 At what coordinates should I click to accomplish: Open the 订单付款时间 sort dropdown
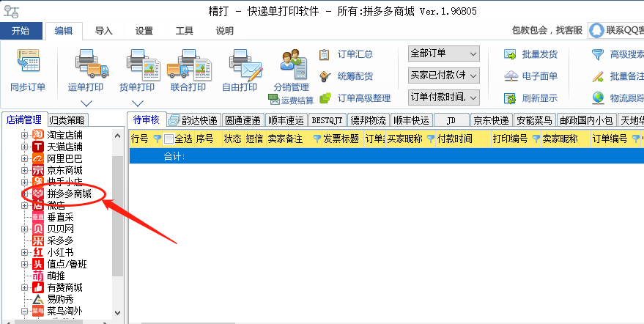[444, 97]
